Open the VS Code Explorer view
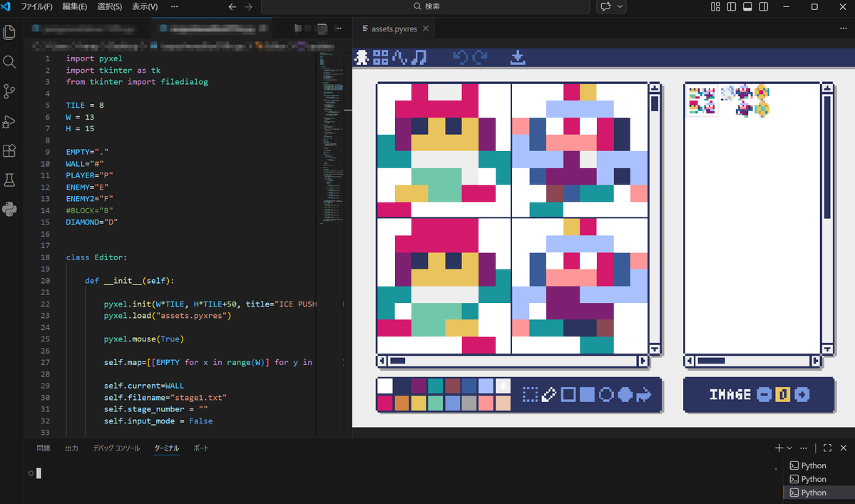The width and height of the screenshot is (855, 504). point(9,32)
